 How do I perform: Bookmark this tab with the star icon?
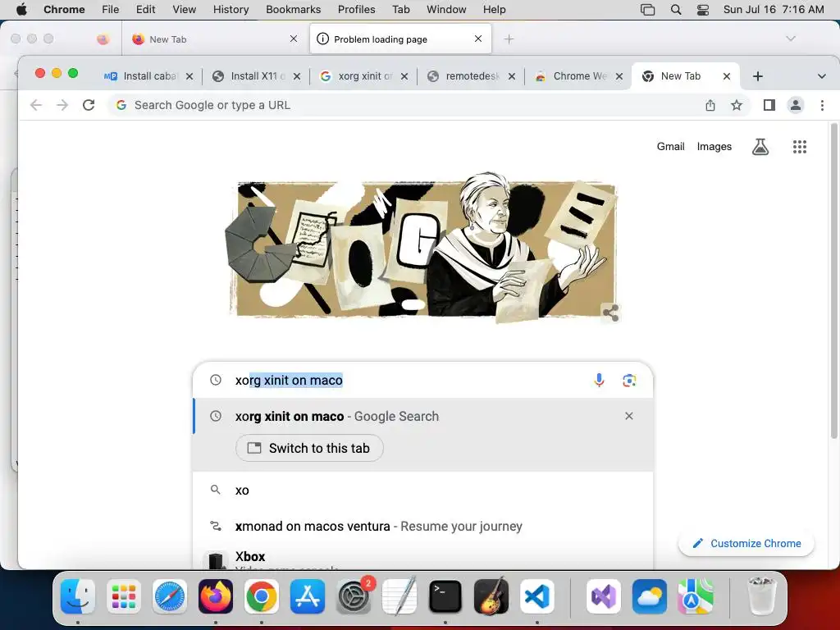[737, 105]
